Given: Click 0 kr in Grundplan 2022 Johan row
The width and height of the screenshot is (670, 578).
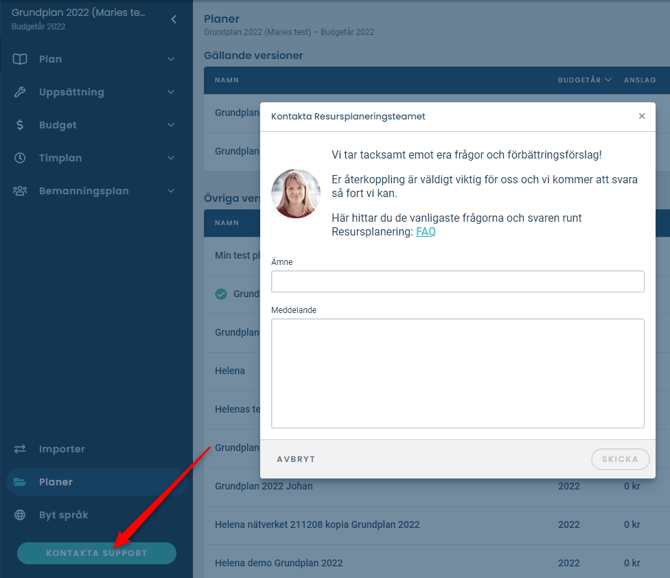Looking at the screenshot, I should point(632,486).
